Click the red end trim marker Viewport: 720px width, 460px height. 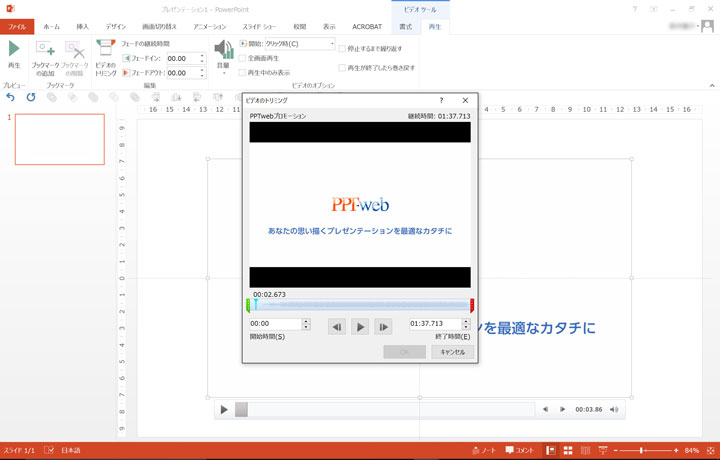pos(471,305)
